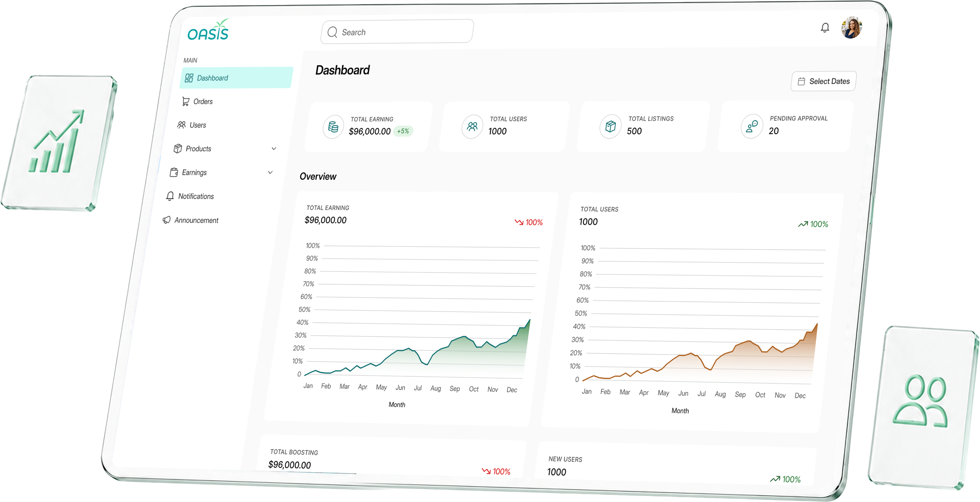Click 100% gridline label on Total Earning chart
This screenshot has width=980, height=502.
[313, 246]
